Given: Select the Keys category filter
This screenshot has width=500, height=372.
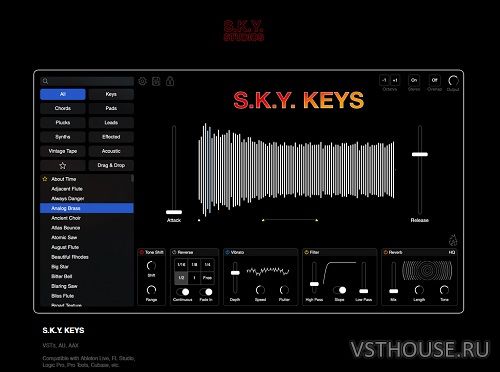Looking at the screenshot, I should [111, 94].
